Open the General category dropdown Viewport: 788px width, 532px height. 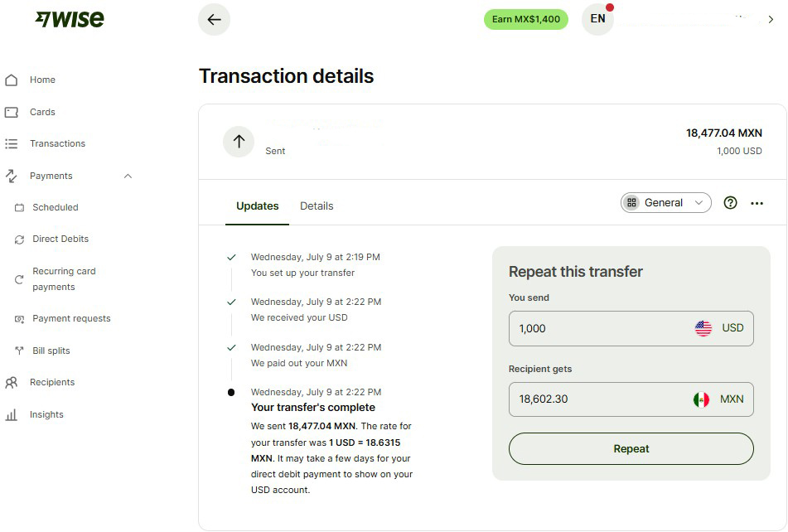point(665,203)
